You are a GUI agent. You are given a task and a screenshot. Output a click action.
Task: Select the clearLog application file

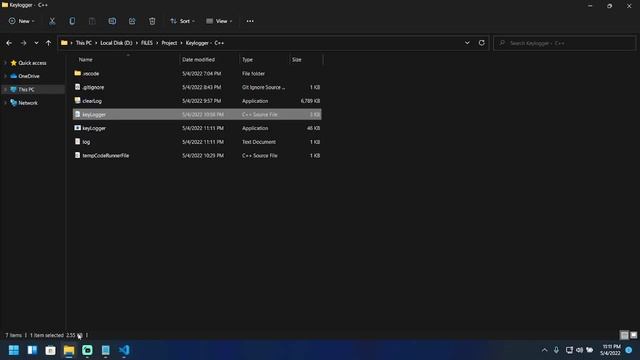tap(197, 101)
